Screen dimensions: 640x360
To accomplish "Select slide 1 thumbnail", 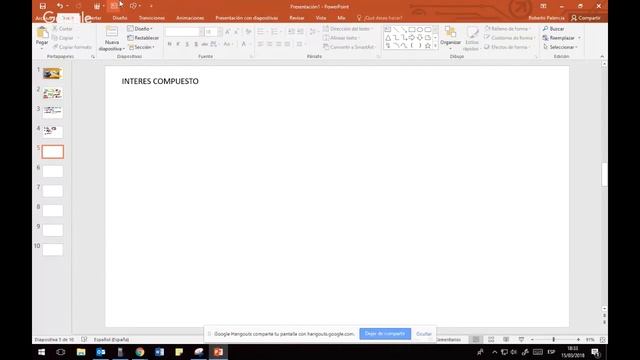I will pos(53,73).
